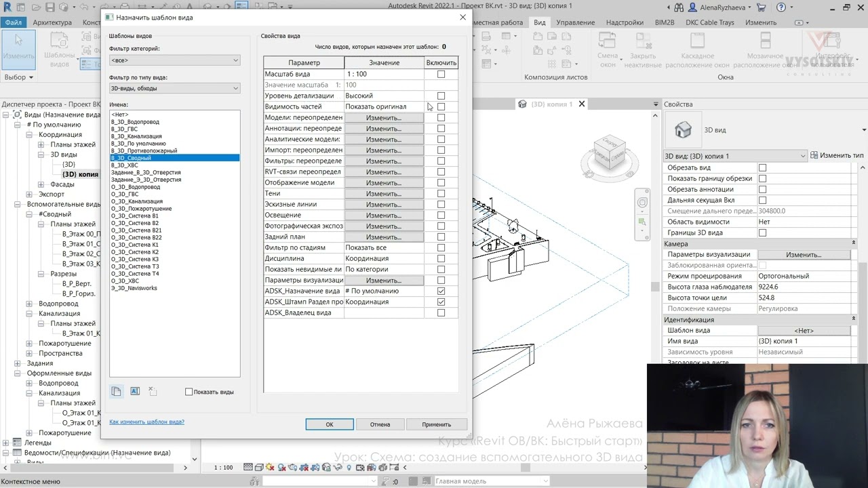The width and height of the screenshot is (868, 488).
Task: Click the Шаблоны видов ribbon icon
Action: tap(59, 51)
